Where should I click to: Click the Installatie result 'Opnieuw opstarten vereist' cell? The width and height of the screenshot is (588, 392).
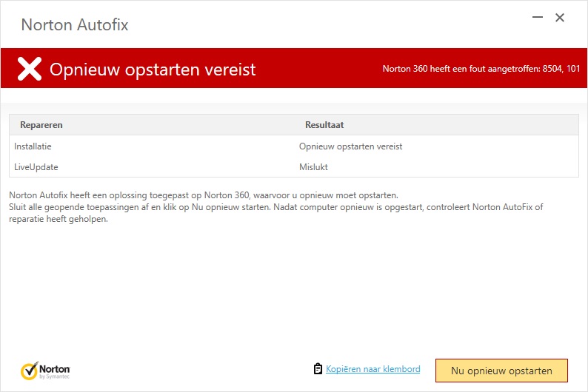350,146
